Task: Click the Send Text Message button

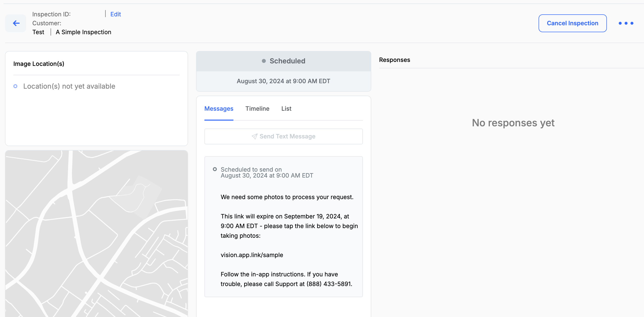Action: [283, 136]
